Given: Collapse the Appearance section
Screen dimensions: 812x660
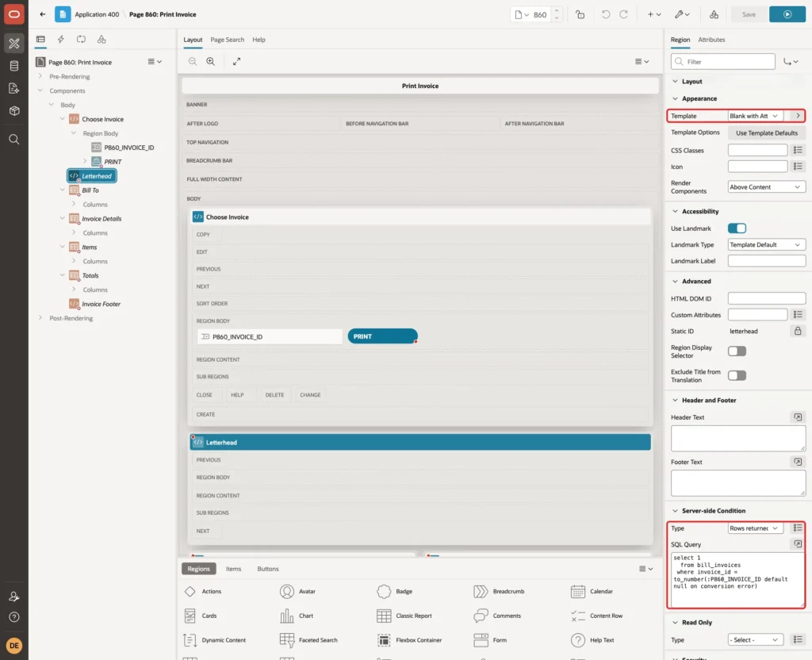Looking at the screenshot, I should point(675,98).
